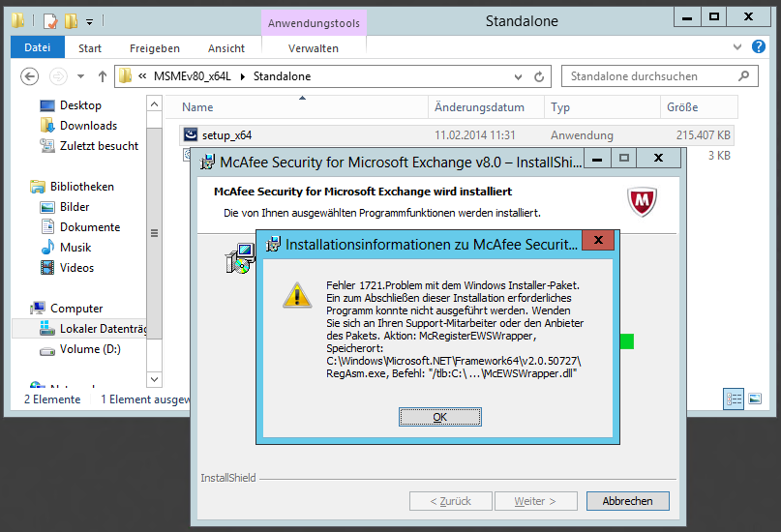Image resolution: width=781 pixels, height=532 pixels.
Task: Select Zuletzt besucht in navigation pane
Action: click(x=99, y=146)
